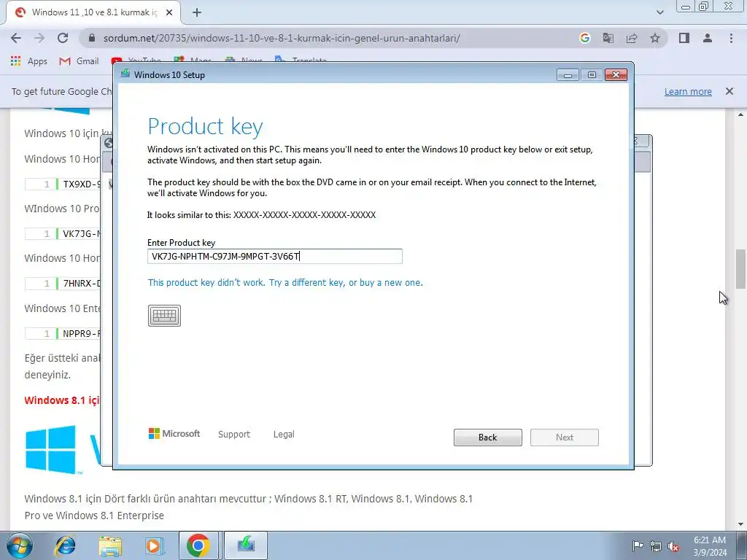The image size is (747, 560).
Task: Expand the tab search dropdown arrow
Action: pyautogui.click(x=659, y=12)
